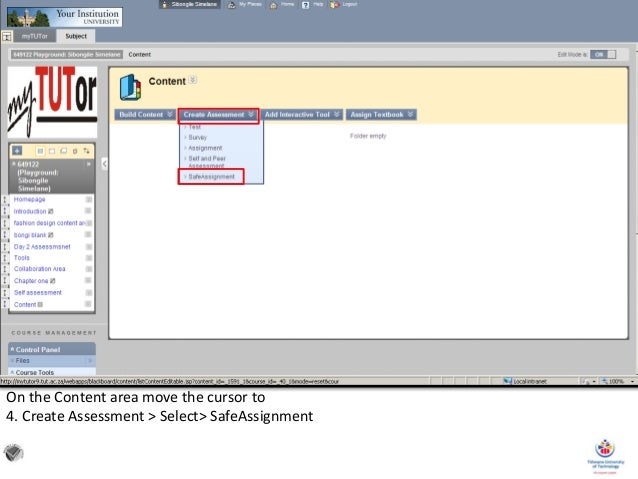Open options dropdown for Homepage menu item

88,199
